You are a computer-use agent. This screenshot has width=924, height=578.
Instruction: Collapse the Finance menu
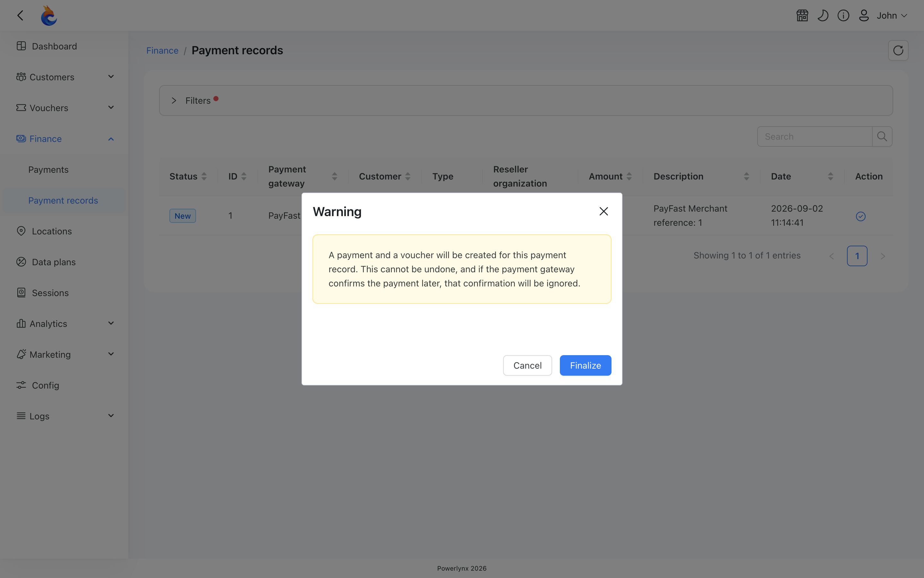64,139
